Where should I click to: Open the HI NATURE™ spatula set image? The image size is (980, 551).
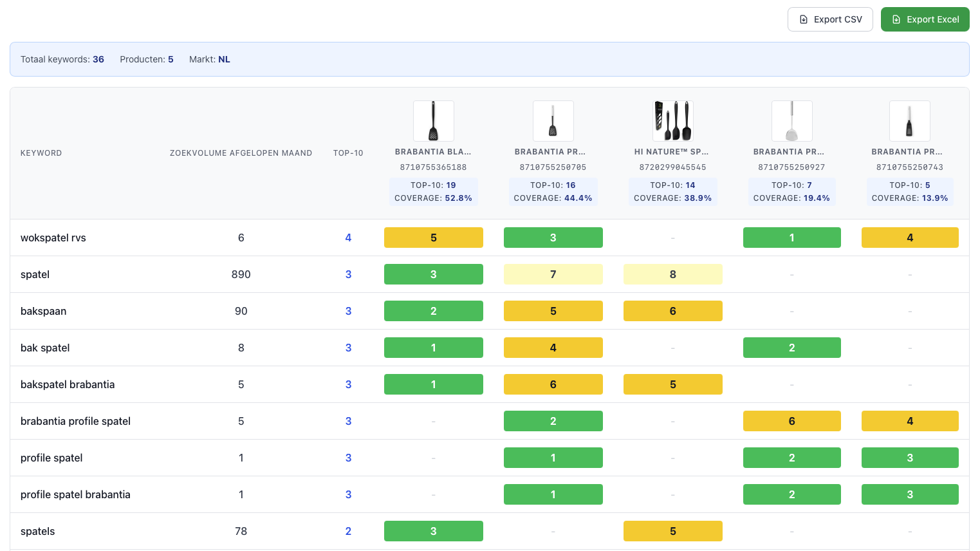click(672, 120)
